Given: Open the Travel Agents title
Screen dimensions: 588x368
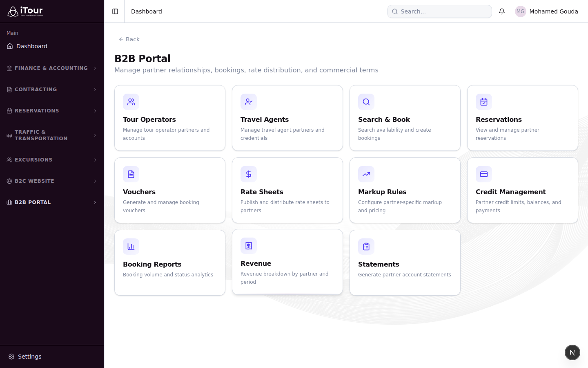Looking at the screenshot, I should point(265,119).
